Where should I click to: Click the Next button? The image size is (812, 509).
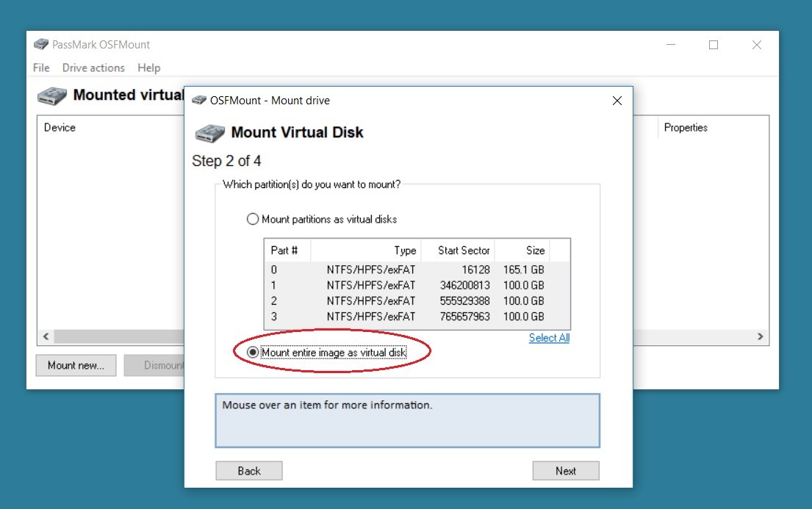click(x=566, y=471)
